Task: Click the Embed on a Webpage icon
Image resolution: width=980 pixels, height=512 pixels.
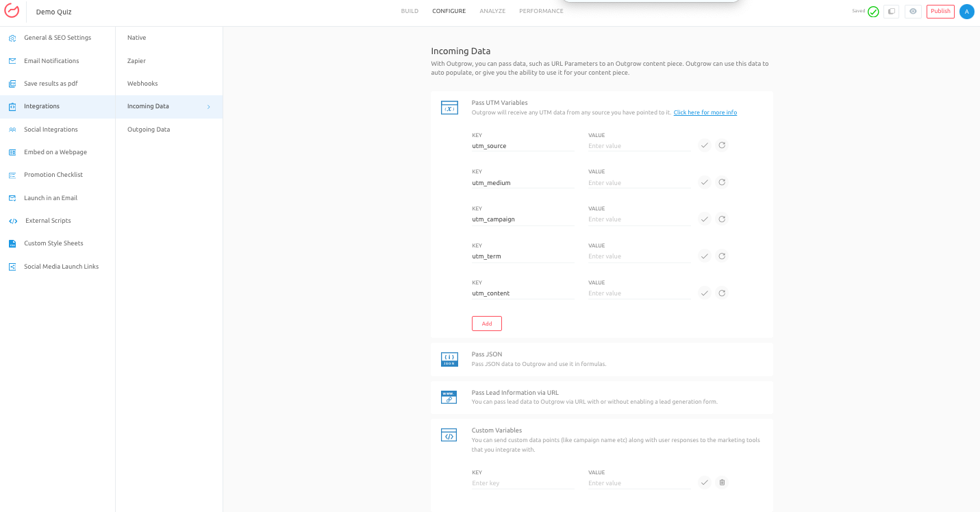Action: coord(12,152)
